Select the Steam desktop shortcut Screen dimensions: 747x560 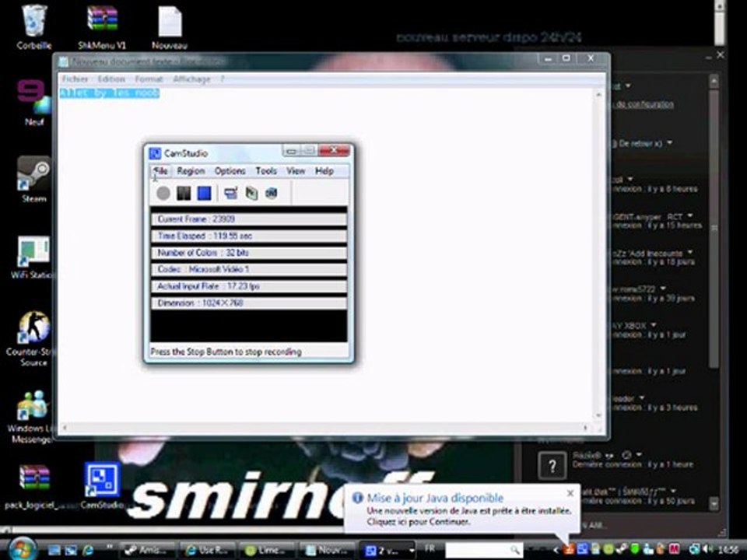pos(33,179)
